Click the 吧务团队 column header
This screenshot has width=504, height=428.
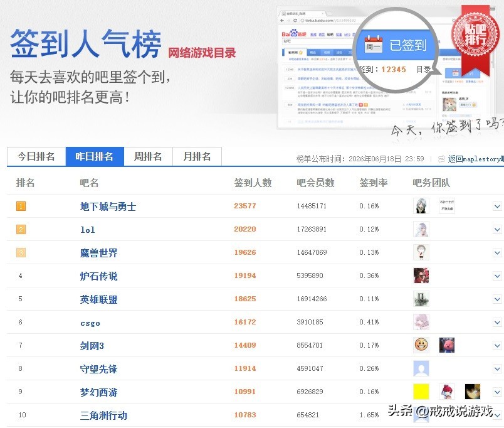(431, 183)
